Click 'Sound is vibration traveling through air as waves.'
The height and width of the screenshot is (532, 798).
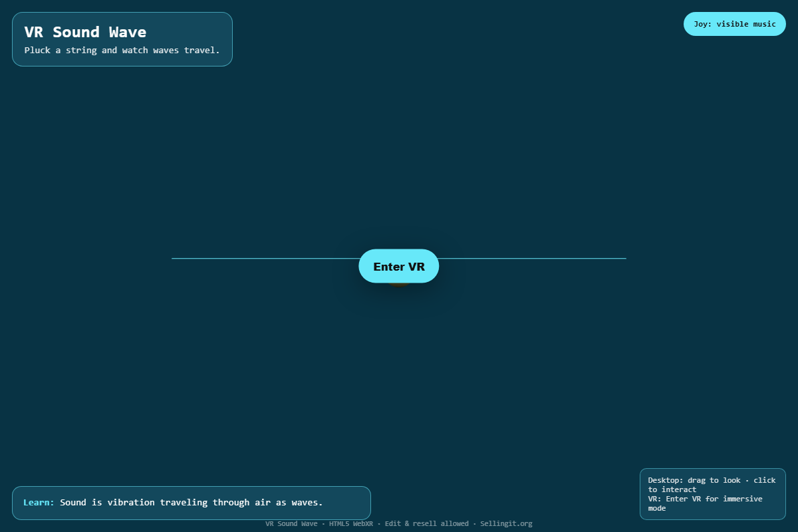(191, 503)
